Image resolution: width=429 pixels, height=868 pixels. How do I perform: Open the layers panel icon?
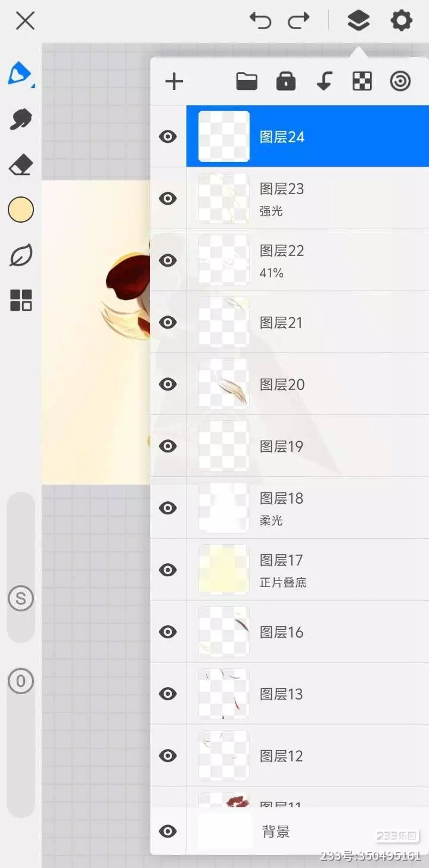point(358,21)
